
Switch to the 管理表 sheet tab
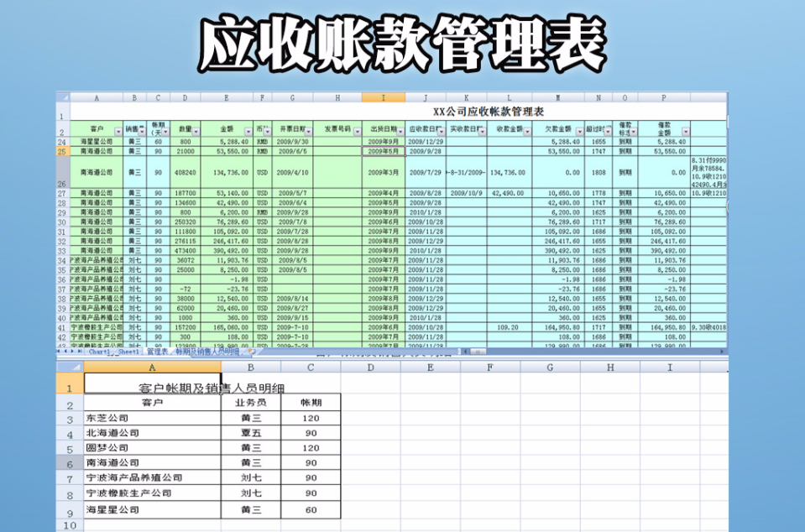point(156,354)
